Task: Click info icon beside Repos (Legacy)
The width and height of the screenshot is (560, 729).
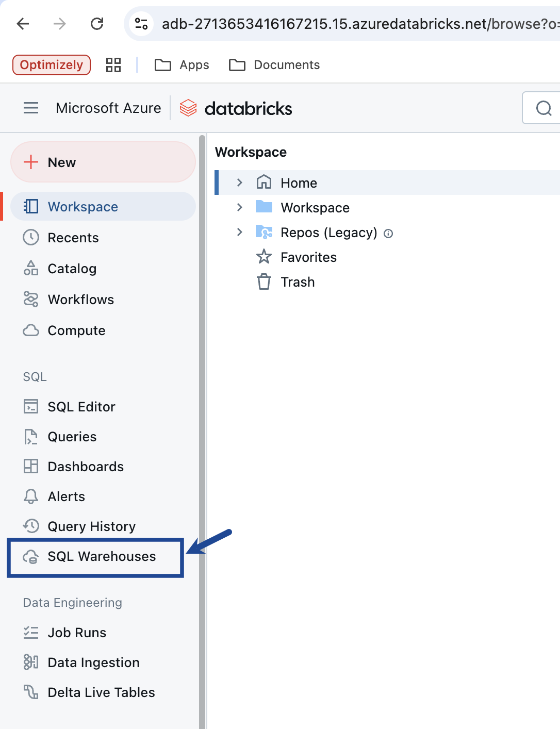Action: click(388, 234)
